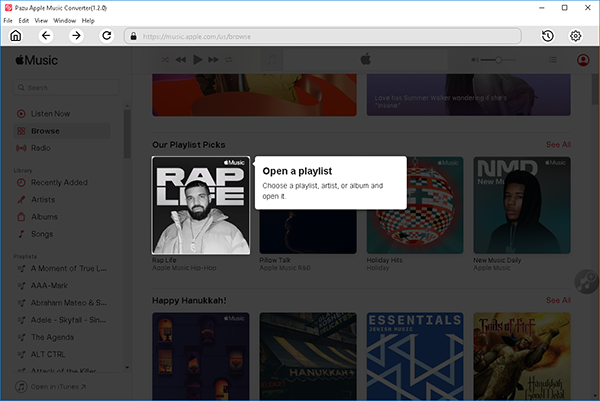Screen dimensions: 600x401
Task: Open conversion history clock icon
Action: coord(548,36)
